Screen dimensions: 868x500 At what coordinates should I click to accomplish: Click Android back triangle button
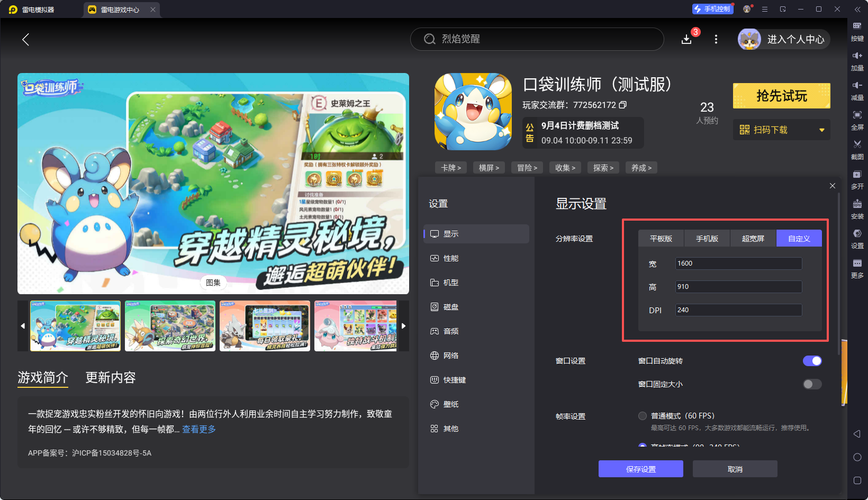pyautogui.click(x=857, y=434)
